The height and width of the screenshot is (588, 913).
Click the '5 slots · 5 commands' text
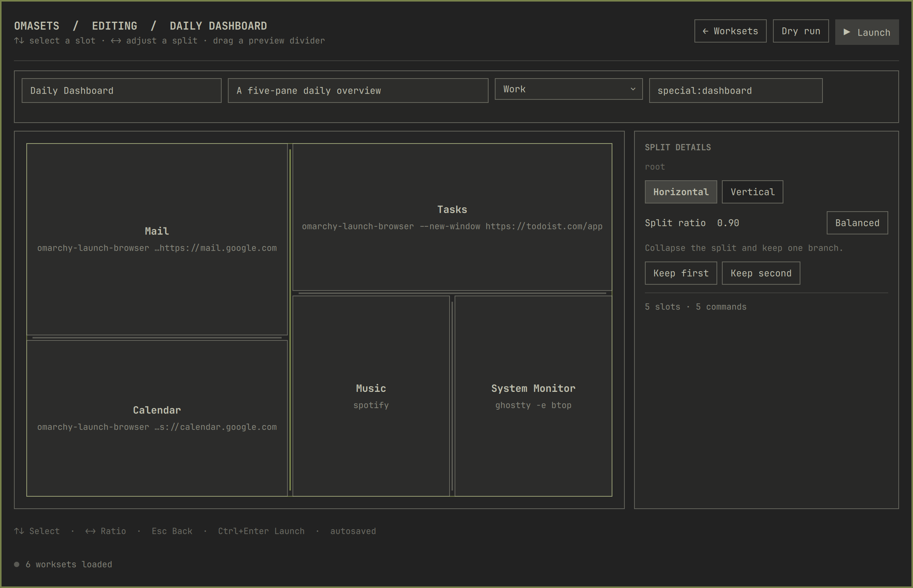coord(696,307)
